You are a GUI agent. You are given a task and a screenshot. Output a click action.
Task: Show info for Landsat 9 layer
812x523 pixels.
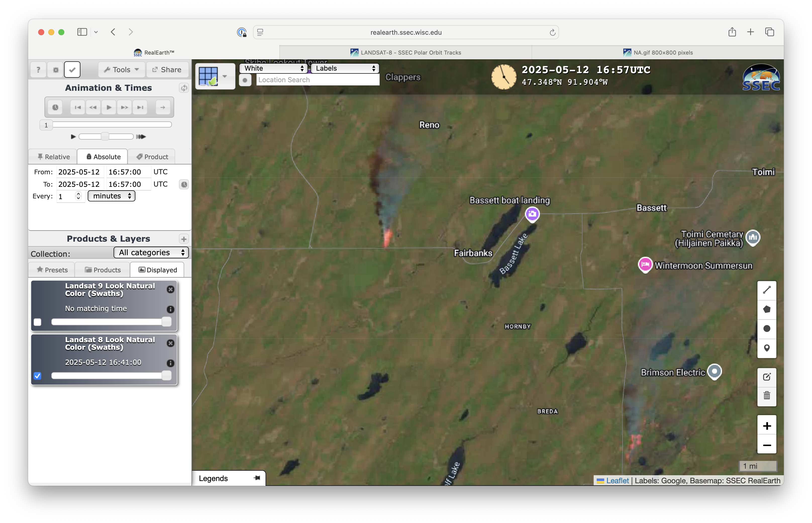point(170,309)
